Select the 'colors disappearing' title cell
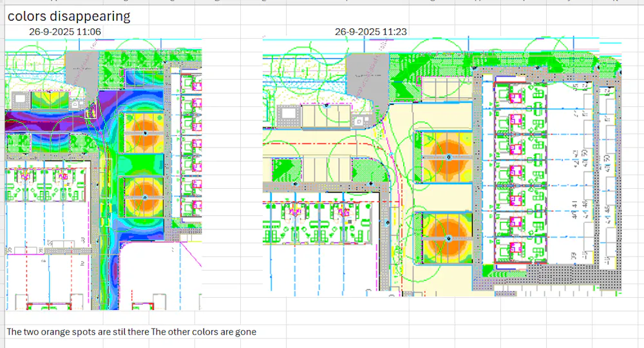The image size is (644, 348). tap(69, 16)
